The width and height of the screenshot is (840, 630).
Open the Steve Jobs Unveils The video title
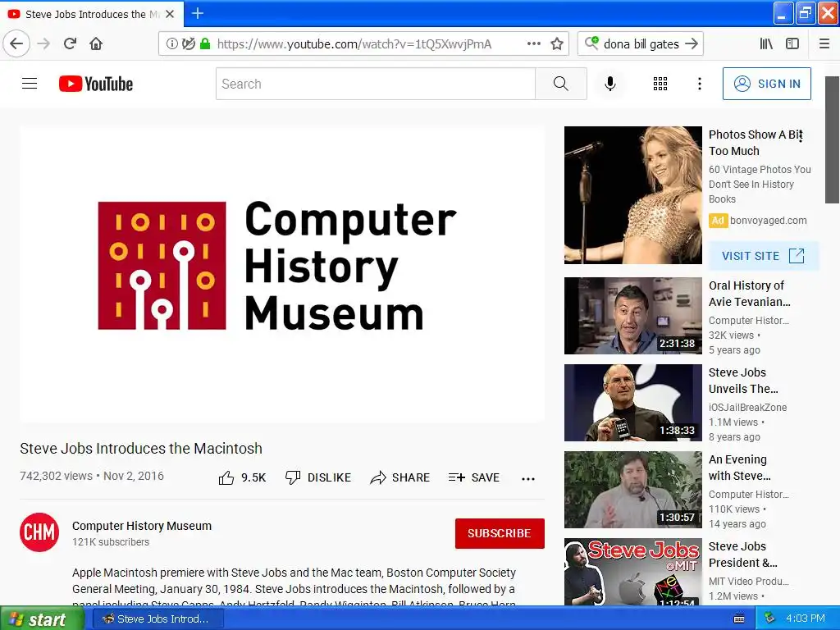(x=743, y=381)
